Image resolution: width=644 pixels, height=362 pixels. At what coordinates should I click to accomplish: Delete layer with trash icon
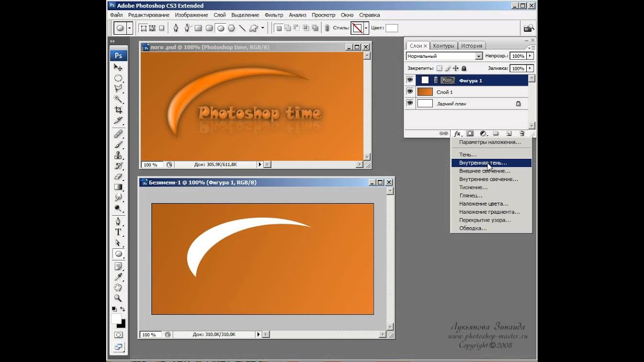[522, 134]
